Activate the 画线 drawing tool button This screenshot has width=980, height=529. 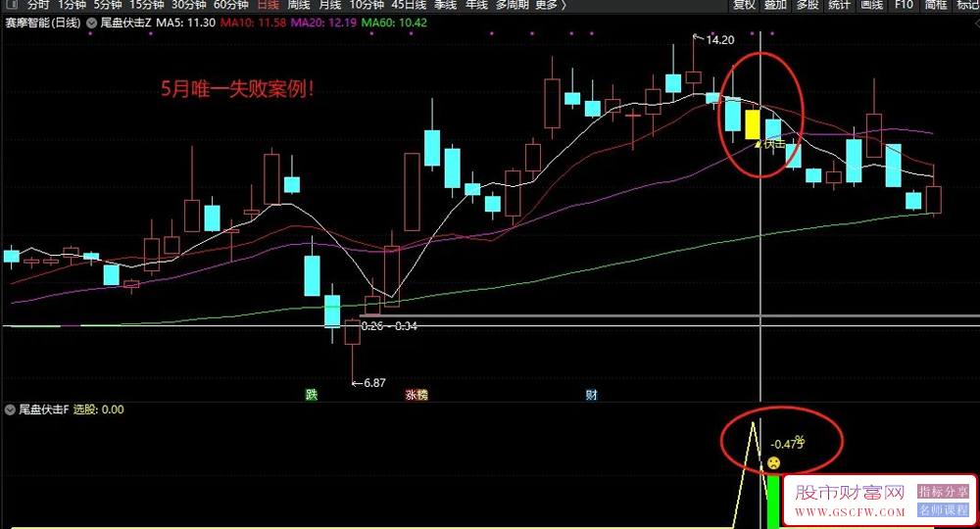871,4
